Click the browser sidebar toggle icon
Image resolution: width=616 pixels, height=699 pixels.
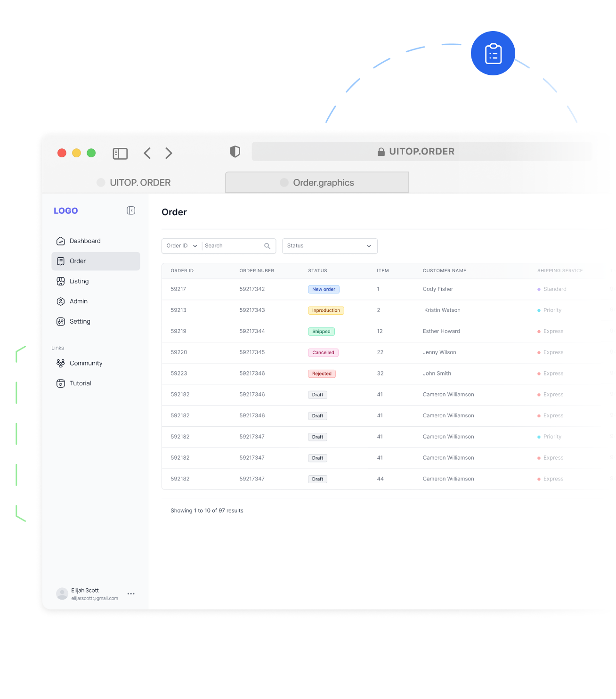click(120, 154)
